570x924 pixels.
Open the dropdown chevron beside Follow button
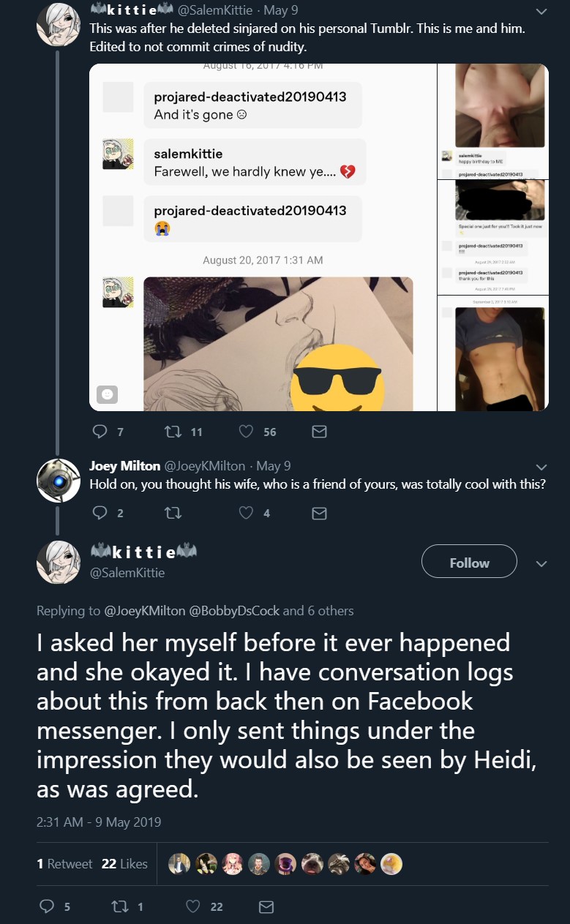click(x=541, y=564)
